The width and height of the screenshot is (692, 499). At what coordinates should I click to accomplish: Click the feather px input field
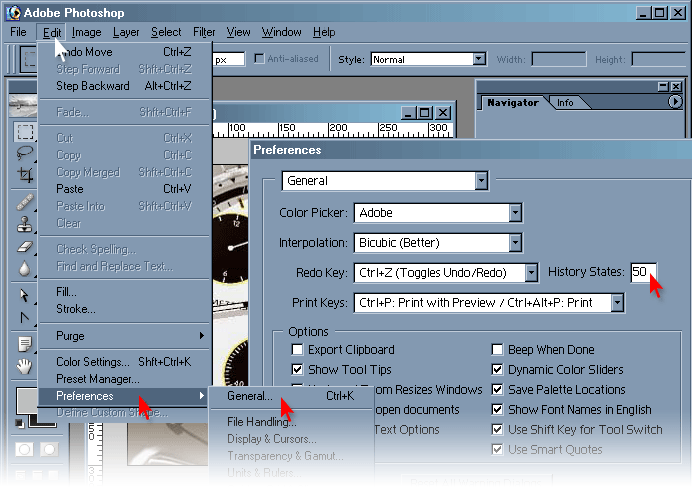(x=228, y=59)
